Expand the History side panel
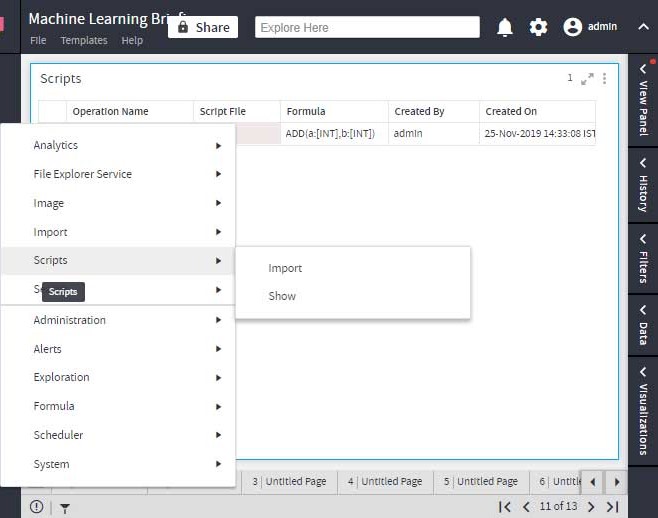 [x=643, y=185]
